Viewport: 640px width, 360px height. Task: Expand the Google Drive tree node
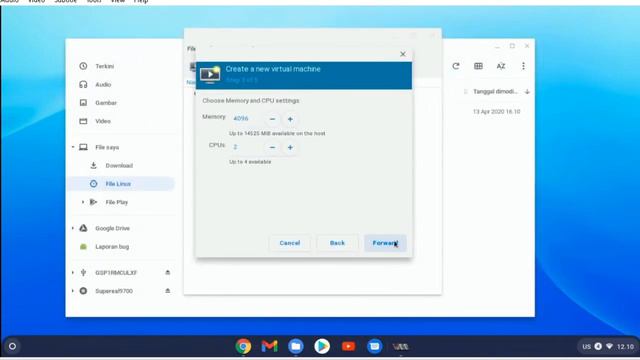73,228
